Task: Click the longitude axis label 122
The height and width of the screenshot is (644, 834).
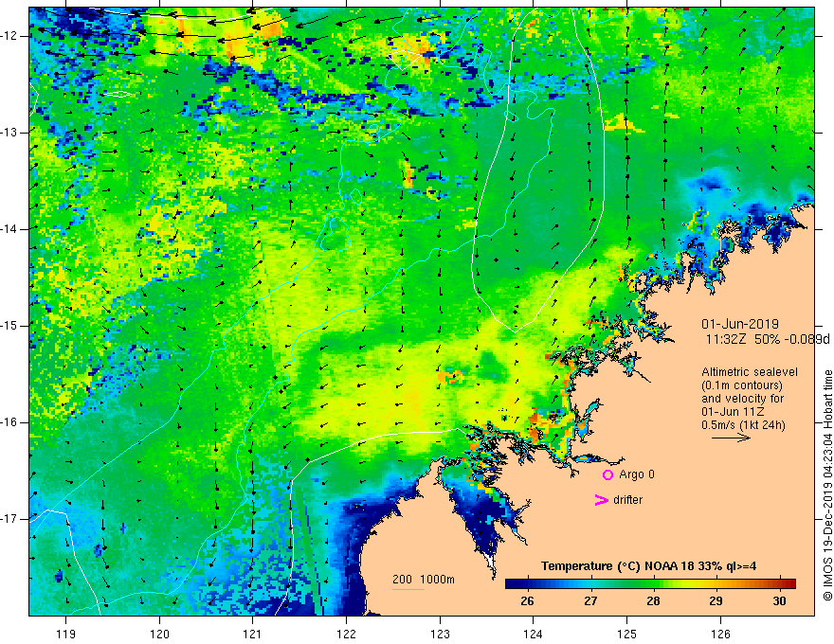Action: [346, 634]
